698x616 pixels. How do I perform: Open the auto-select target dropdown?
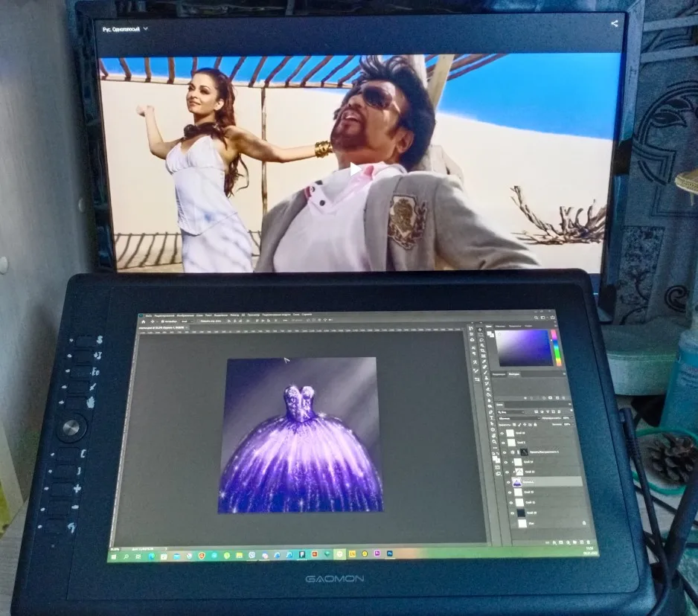coord(187,321)
